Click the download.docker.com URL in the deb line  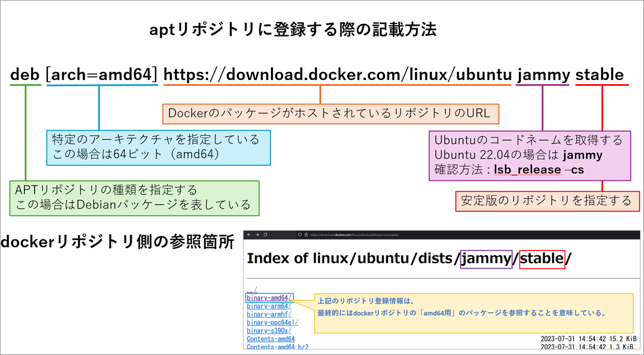337,74
